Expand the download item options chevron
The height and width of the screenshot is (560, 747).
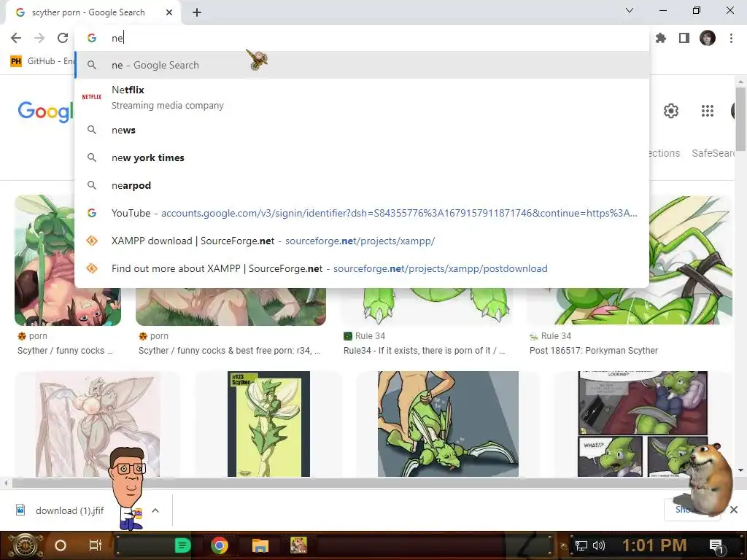[155, 510]
